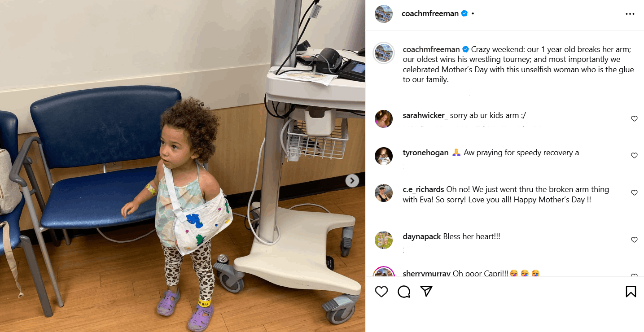This screenshot has height=332, width=644.
Task: Open daynapack profile link
Action: pos(422,236)
